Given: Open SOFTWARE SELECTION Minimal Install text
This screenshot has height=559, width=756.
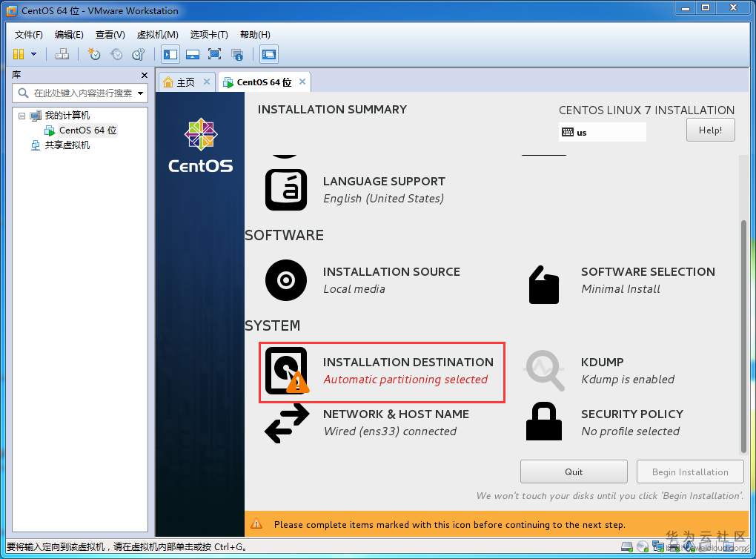Looking at the screenshot, I should tap(648, 280).
